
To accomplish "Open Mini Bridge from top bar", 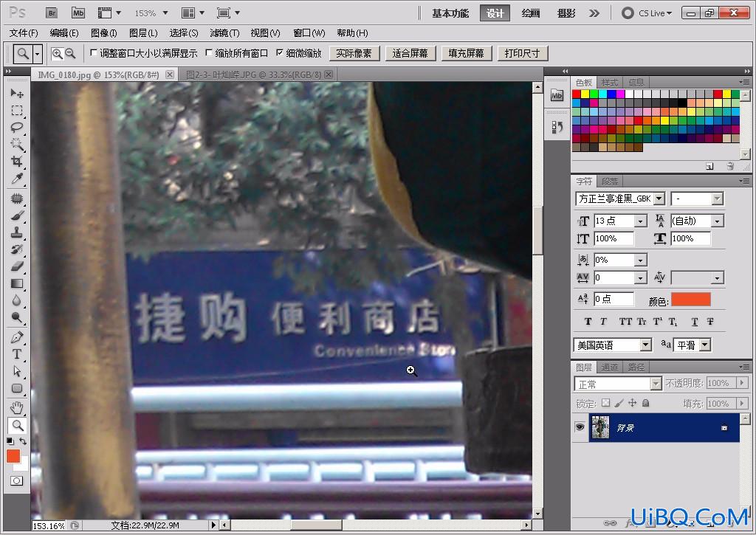I will click(x=78, y=13).
